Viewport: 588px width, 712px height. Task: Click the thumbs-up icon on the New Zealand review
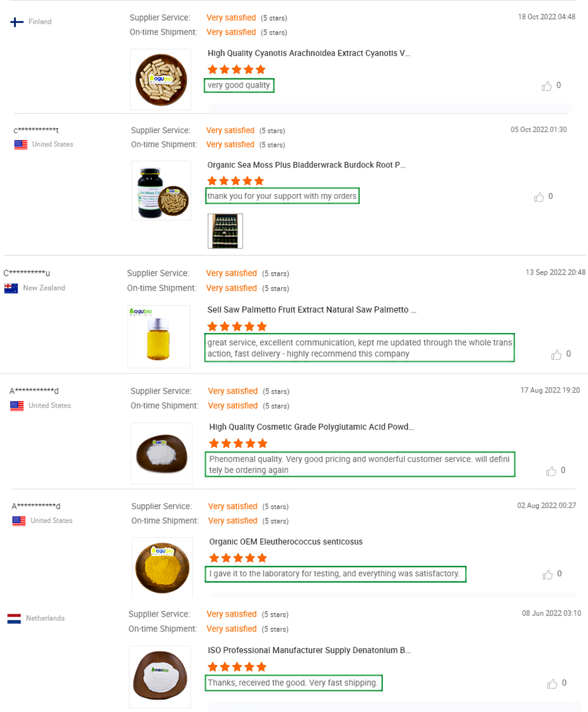click(x=556, y=354)
